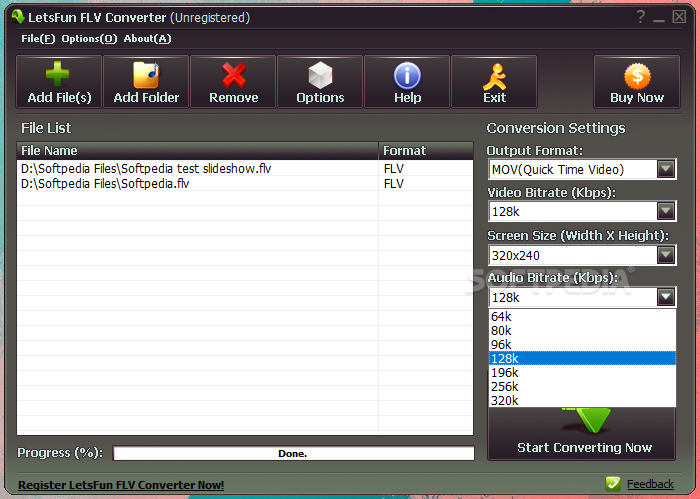700x499 pixels.
Task: Click the orange running-man Exit icon
Action: point(494,76)
